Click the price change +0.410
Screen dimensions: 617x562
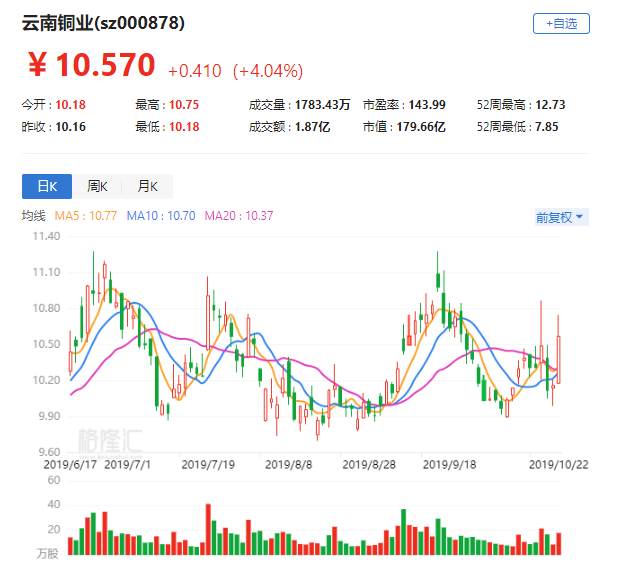[x=195, y=71]
